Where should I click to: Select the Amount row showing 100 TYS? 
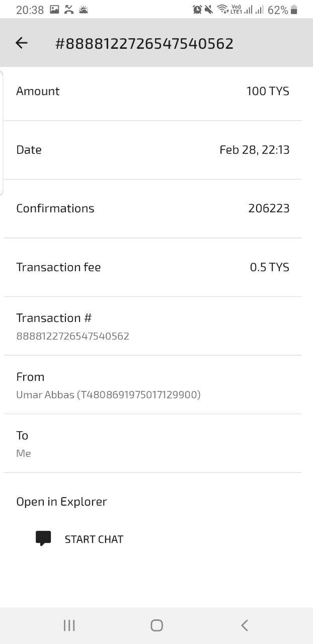[156, 91]
